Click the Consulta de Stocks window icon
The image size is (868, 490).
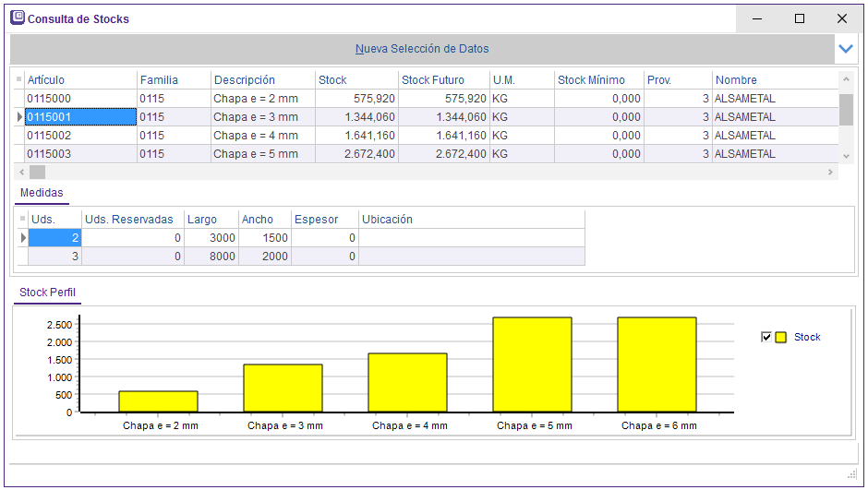[17, 18]
